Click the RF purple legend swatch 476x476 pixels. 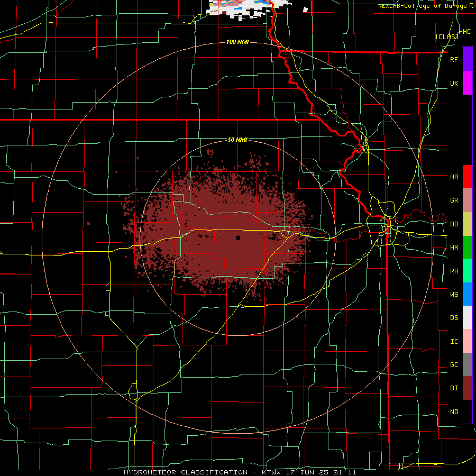[x=467, y=59]
